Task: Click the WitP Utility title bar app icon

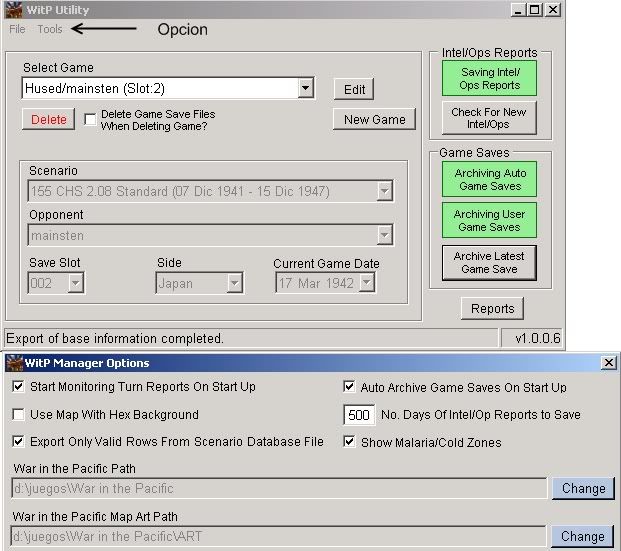Action: click(x=13, y=10)
